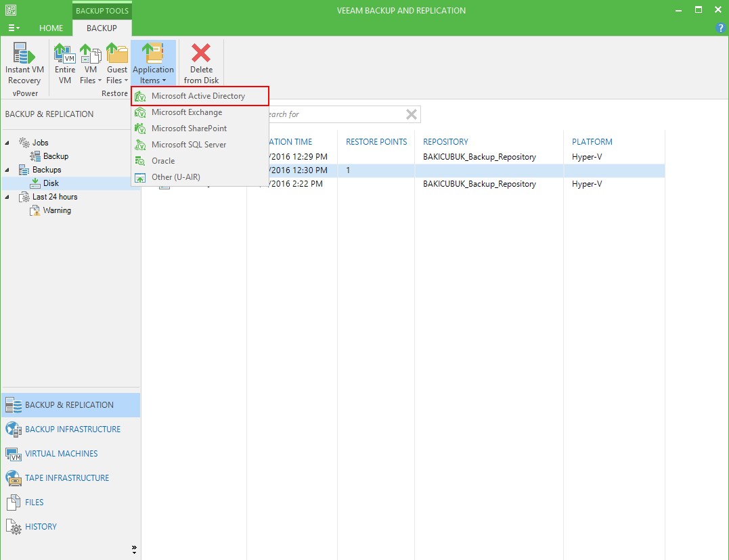This screenshot has height=560, width=729.
Task: Click the Disk download icon
Action: (x=35, y=183)
